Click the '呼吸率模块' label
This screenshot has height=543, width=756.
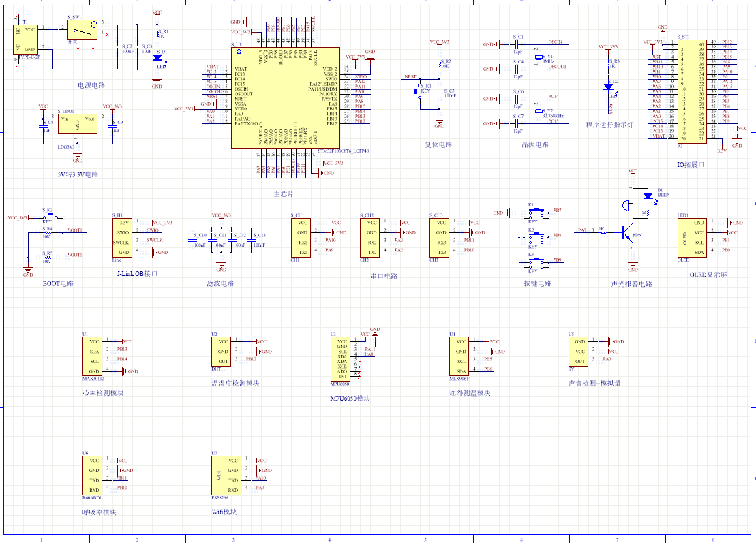pos(100,512)
